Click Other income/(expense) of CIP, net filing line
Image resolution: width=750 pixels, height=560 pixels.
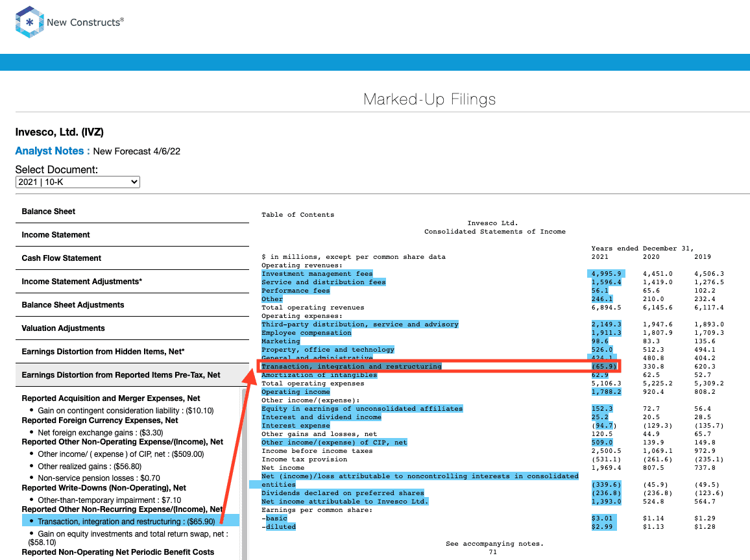pyautogui.click(x=334, y=443)
